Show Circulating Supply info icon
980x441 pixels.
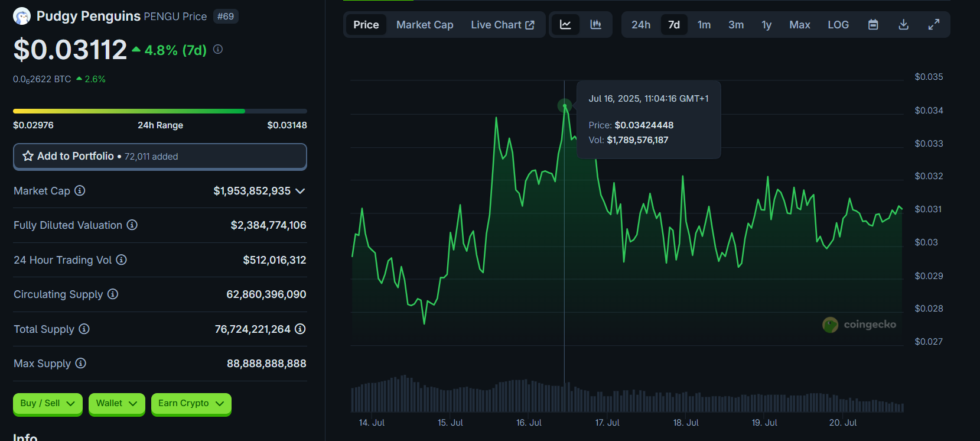tap(113, 294)
